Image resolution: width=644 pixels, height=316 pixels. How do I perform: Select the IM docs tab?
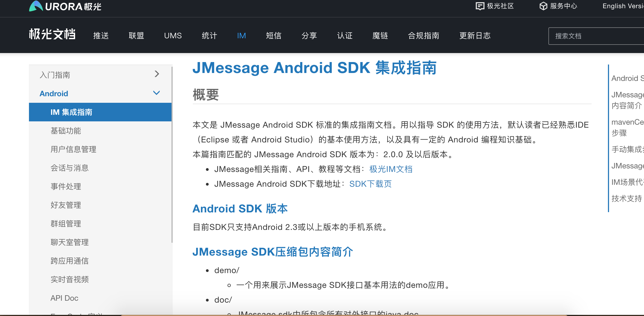[241, 36]
